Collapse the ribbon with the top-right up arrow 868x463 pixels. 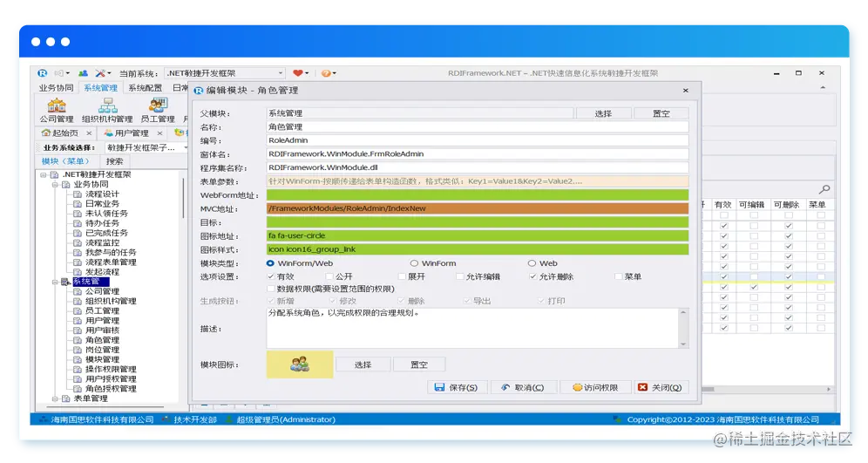click(x=823, y=87)
